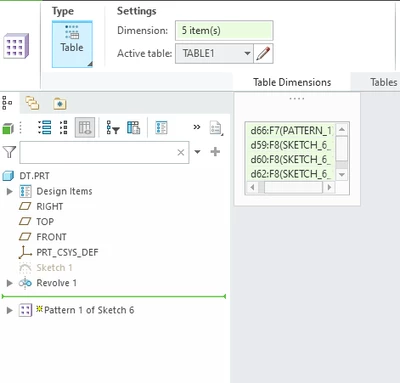The image size is (400, 383).
Task: Click the model tree search field
Action: tap(104, 152)
